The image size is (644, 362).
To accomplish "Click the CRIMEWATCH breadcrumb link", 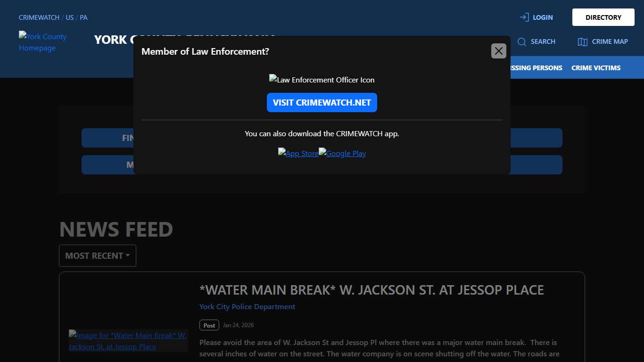I will tap(39, 17).
